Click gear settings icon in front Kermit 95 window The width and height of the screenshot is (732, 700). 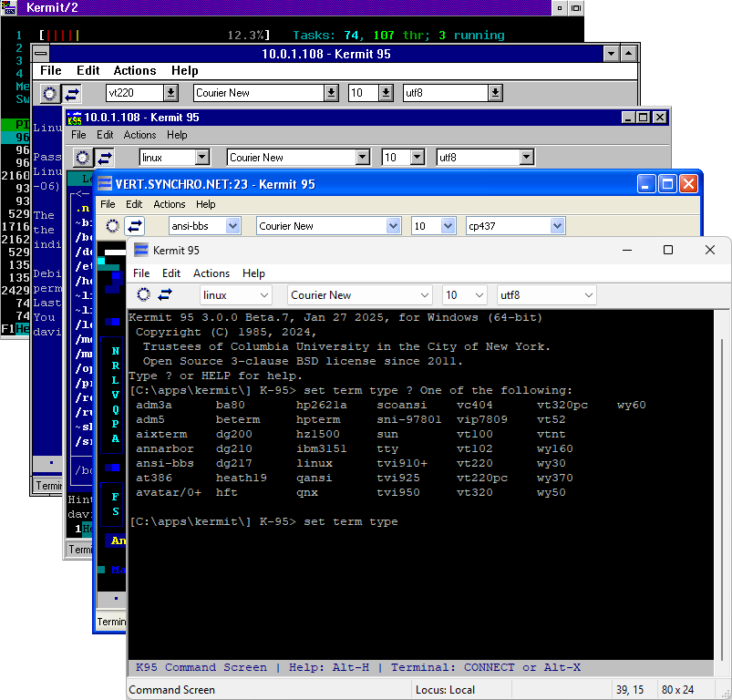143,294
